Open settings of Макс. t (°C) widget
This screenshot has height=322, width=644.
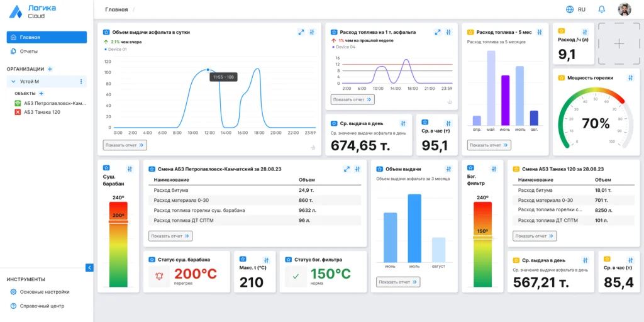coord(266,260)
